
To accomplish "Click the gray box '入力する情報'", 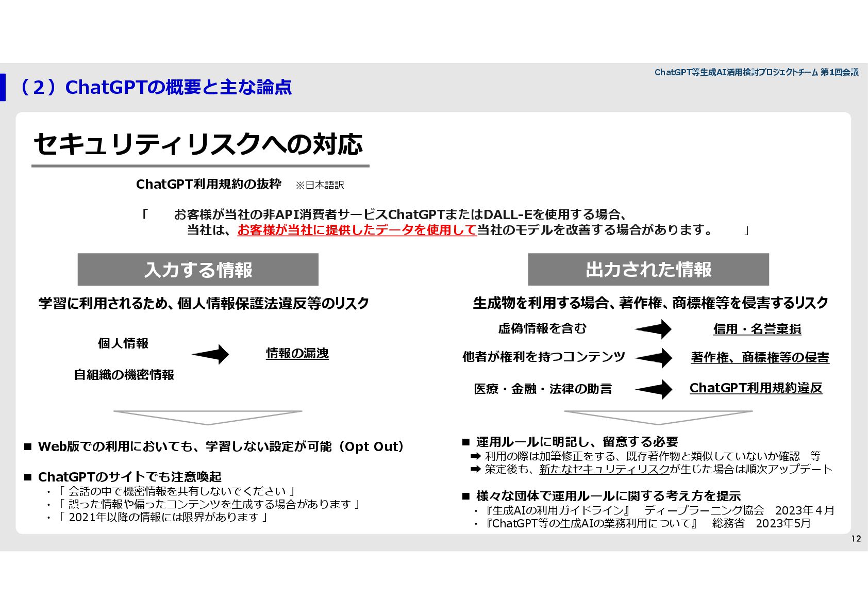I will point(198,270).
